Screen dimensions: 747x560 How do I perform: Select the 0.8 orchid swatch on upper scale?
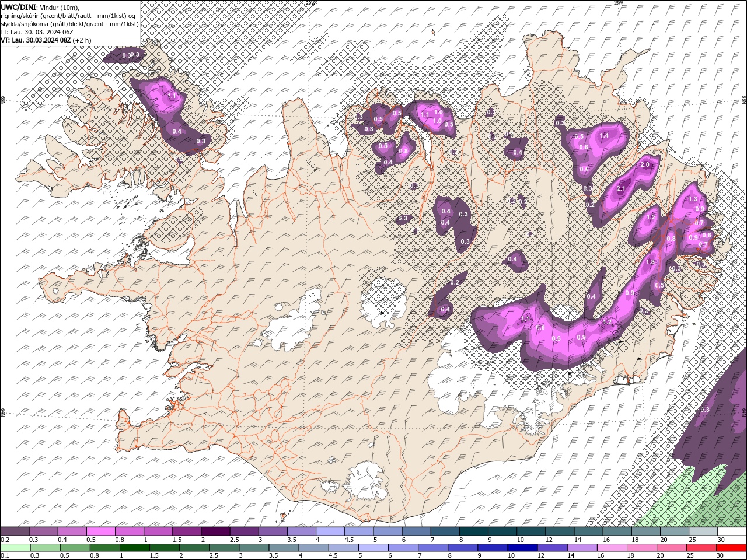130,531
